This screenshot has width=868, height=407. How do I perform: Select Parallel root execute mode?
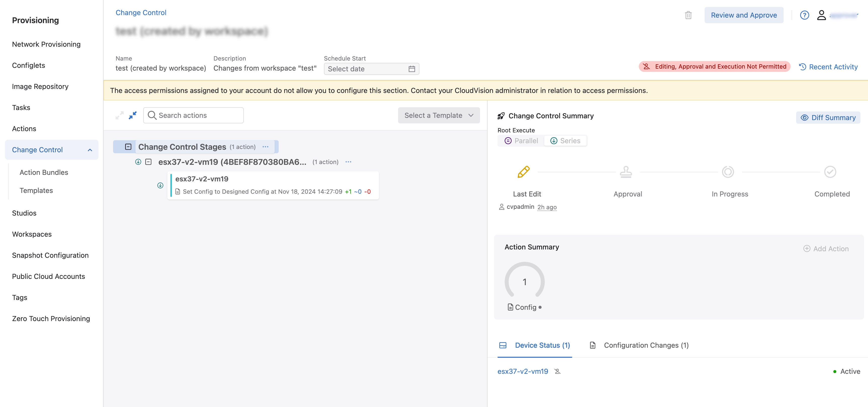pyautogui.click(x=521, y=141)
